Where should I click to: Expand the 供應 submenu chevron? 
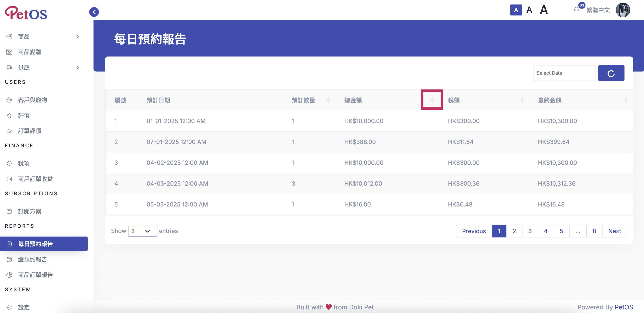click(78, 67)
